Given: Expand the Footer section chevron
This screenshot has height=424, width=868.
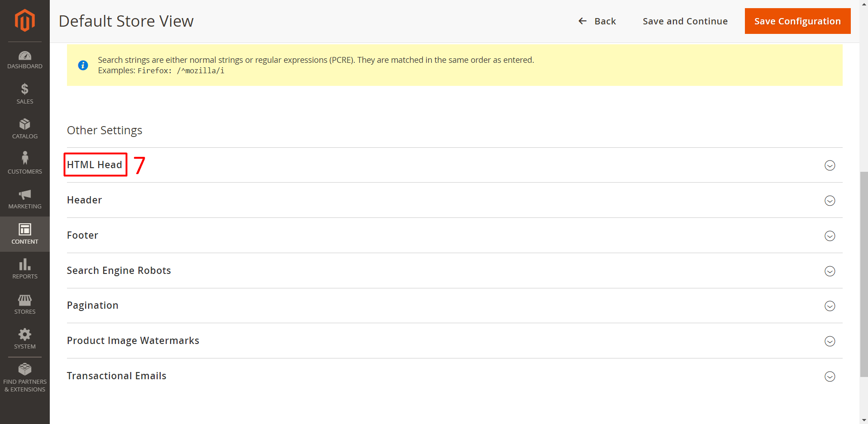Looking at the screenshot, I should click(829, 236).
